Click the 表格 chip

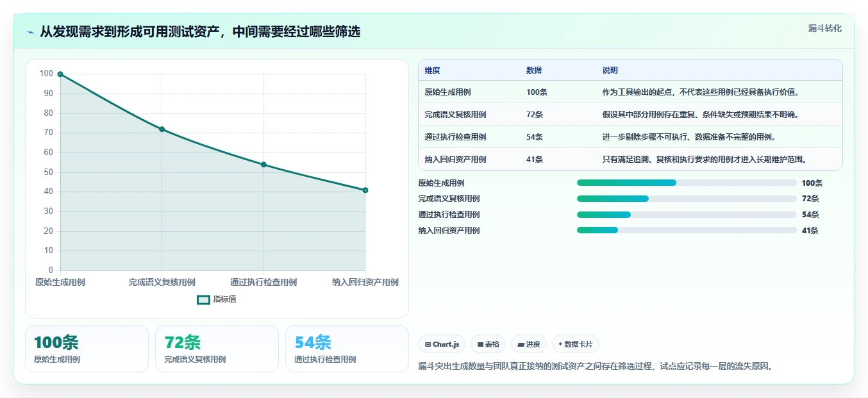(488, 344)
